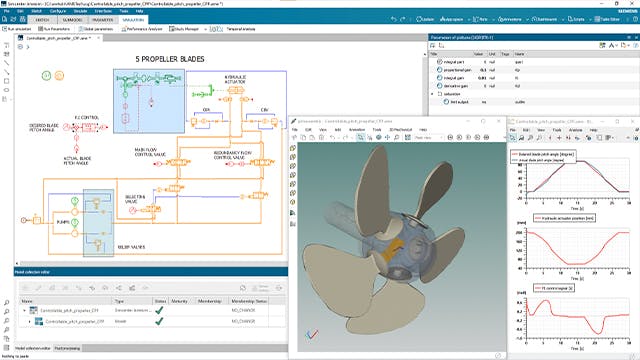Open 3D Mechanical menu in viewer window
Screen dimensions: 640x360
click(x=400, y=129)
